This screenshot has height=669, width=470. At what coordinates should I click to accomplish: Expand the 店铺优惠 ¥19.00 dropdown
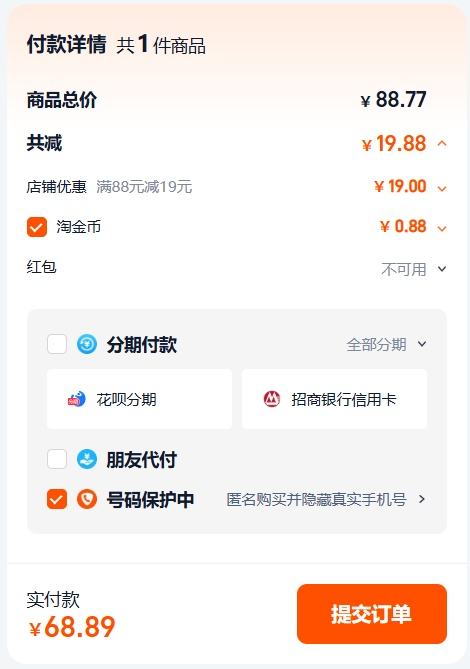442,188
